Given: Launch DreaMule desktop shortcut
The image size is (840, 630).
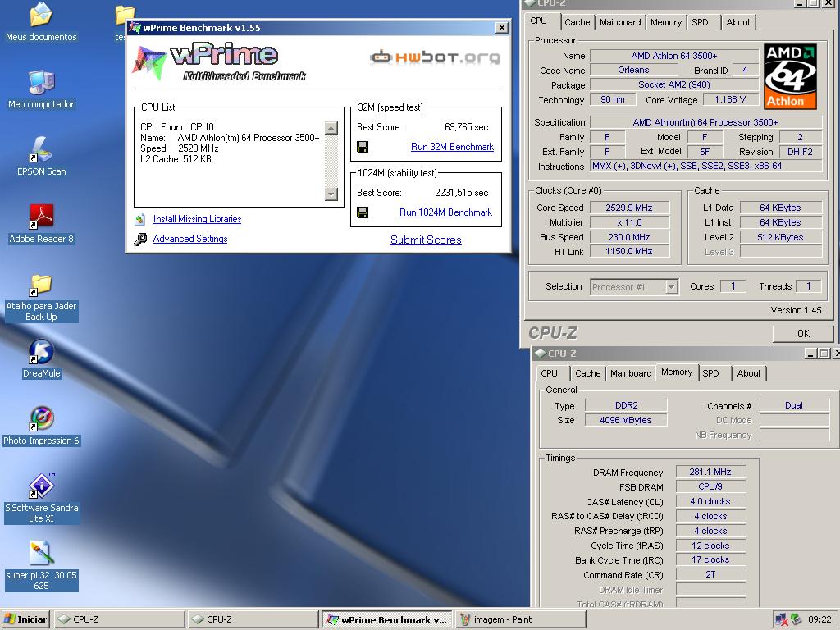Looking at the screenshot, I should 41,359.
